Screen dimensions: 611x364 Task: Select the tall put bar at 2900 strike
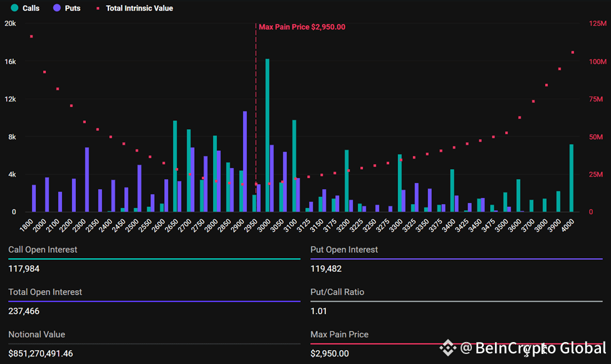(244, 162)
